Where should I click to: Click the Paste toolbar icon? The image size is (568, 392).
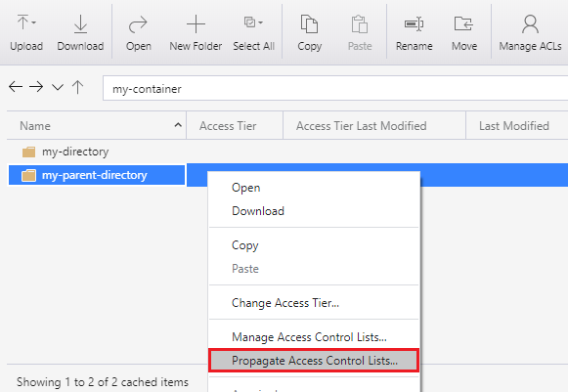coord(360,23)
